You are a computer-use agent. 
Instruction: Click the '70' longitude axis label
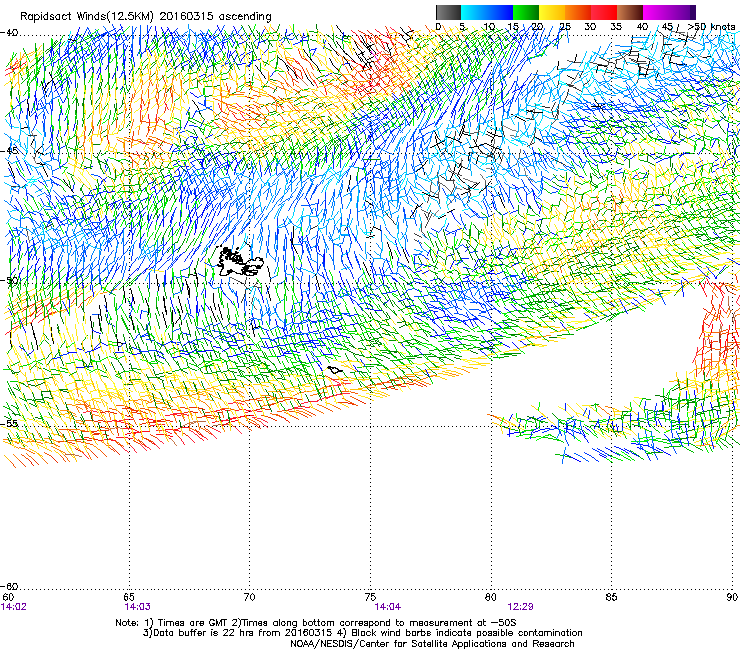pos(250,597)
